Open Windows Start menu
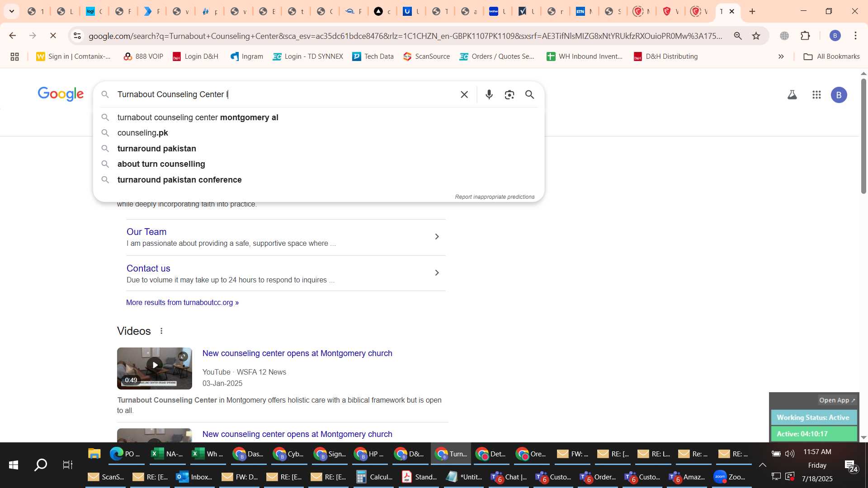 (14, 465)
